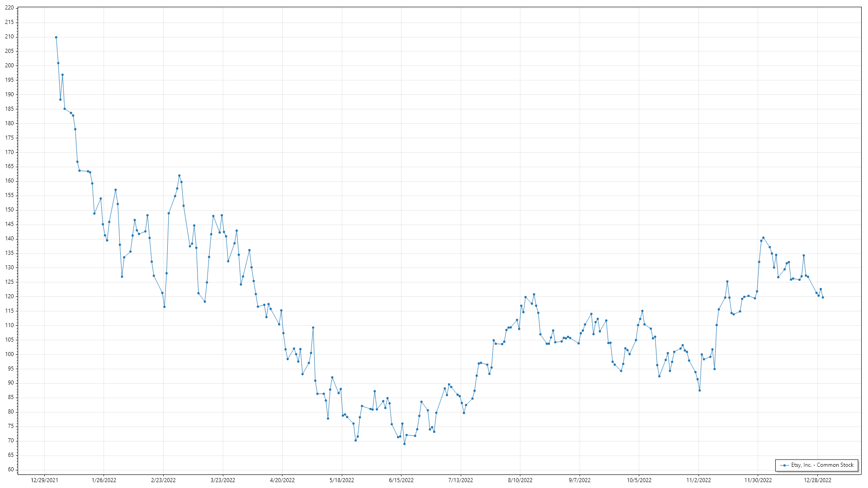Screen dimensions: 868x488
Task: Click the highest data point at 210
Action: [56, 37]
